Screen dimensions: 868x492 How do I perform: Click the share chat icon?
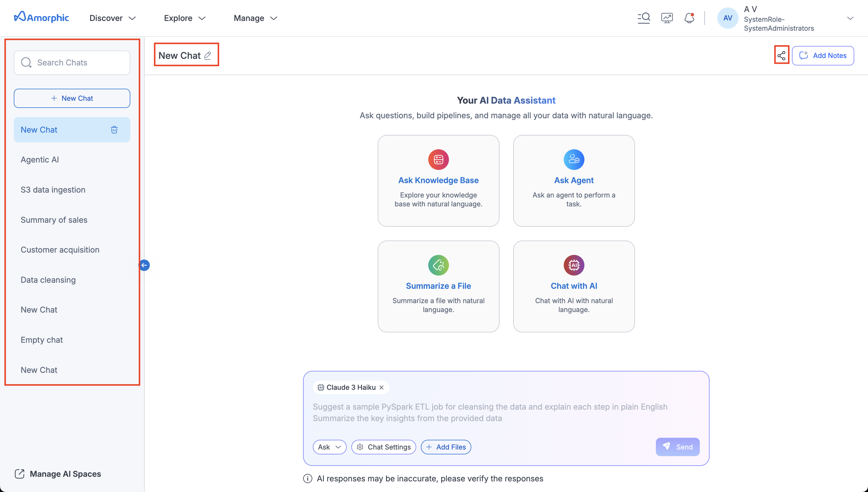pyautogui.click(x=781, y=55)
